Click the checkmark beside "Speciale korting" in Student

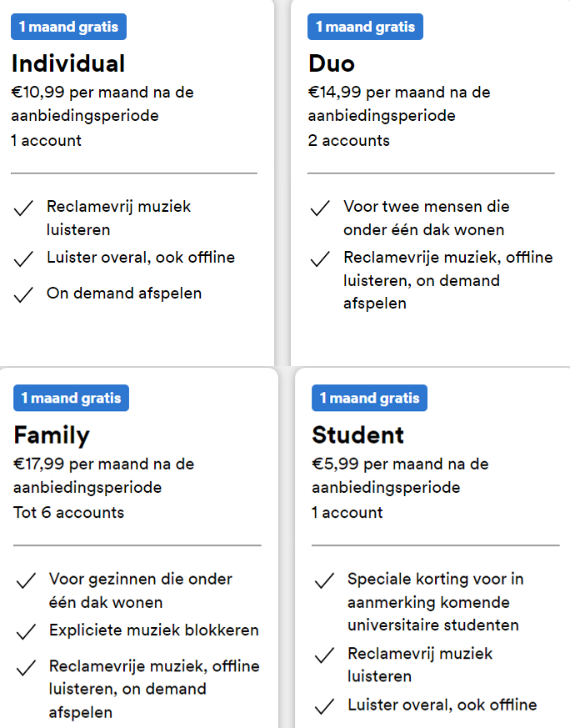[324, 580]
